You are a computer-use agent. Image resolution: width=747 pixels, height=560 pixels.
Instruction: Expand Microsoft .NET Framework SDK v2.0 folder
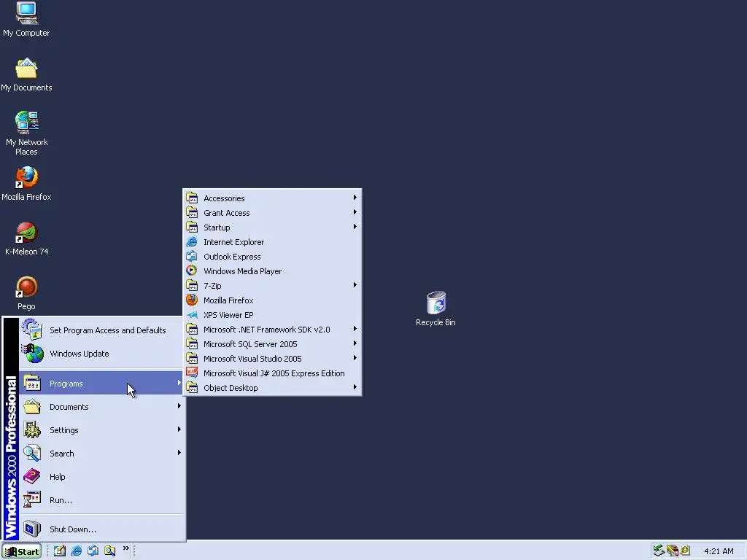click(x=272, y=330)
